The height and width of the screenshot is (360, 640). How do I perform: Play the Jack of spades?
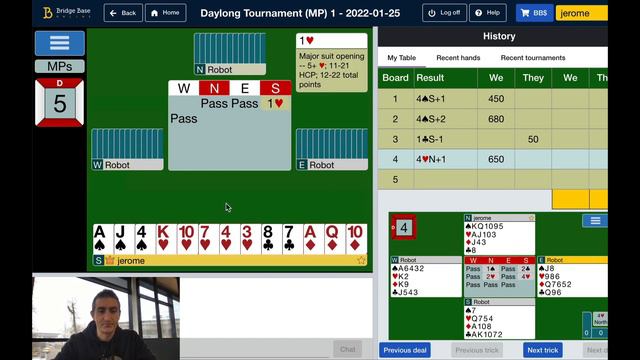[124, 239]
